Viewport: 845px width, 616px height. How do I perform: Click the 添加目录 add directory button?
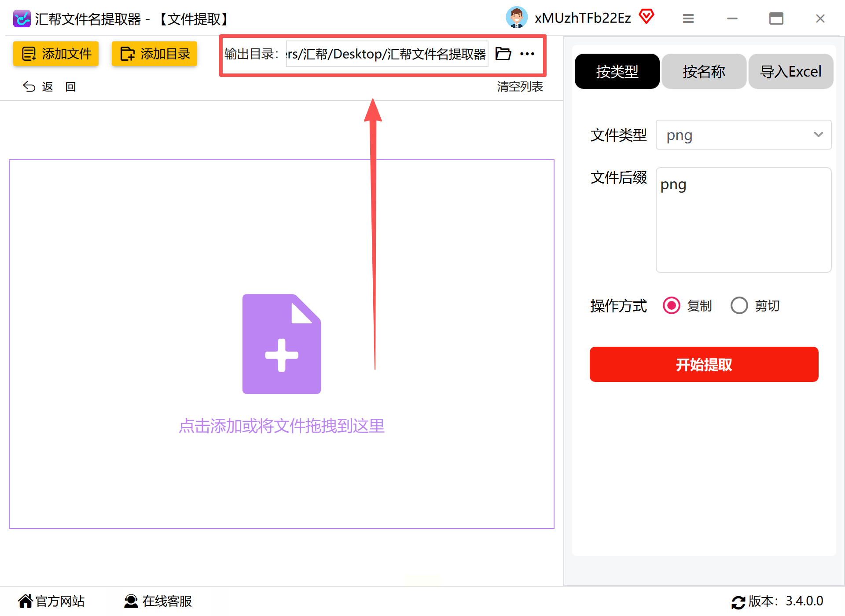(x=154, y=54)
